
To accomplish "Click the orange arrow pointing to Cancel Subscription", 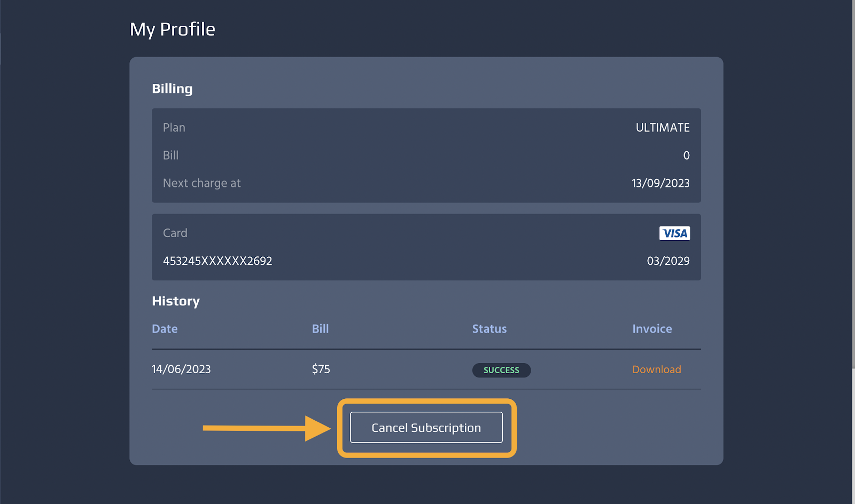I will (x=266, y=428).
